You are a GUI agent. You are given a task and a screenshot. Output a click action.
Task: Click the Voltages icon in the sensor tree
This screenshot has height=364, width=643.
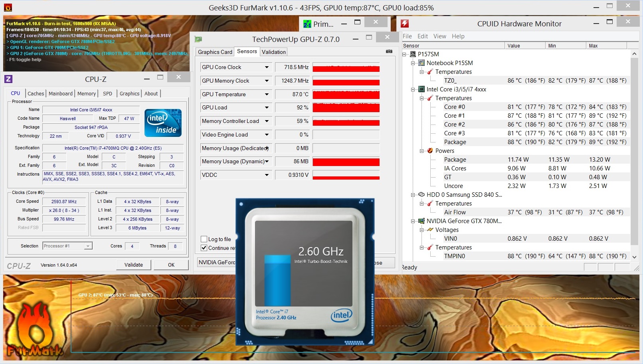(x=430, y=229)
